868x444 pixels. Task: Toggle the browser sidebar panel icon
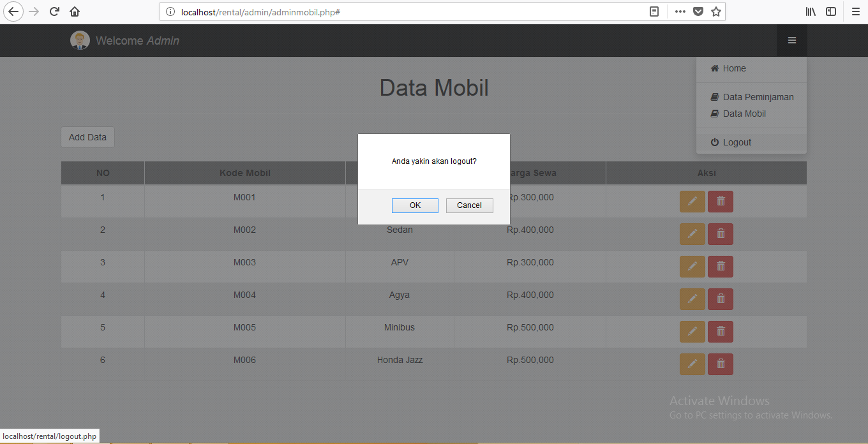pos(830,11)
